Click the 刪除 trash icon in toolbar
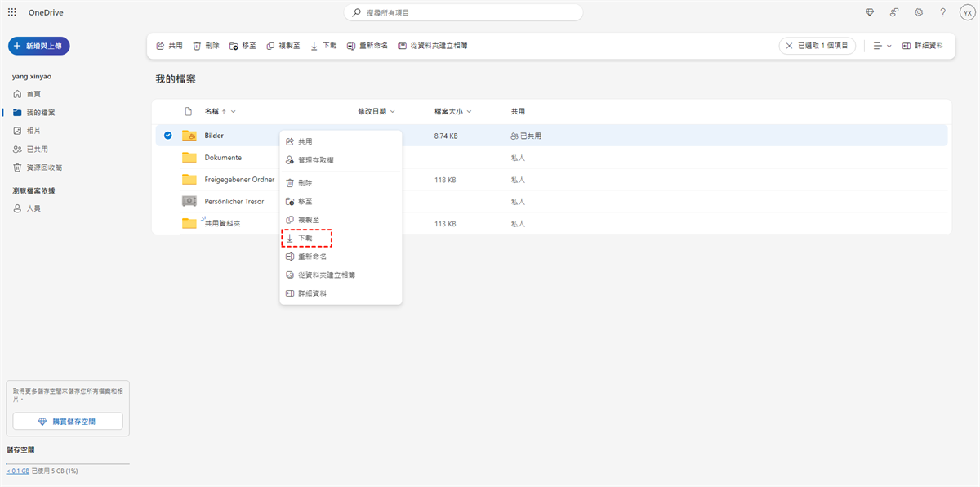This screenshot has width=980, height=487. pos(206,46)
